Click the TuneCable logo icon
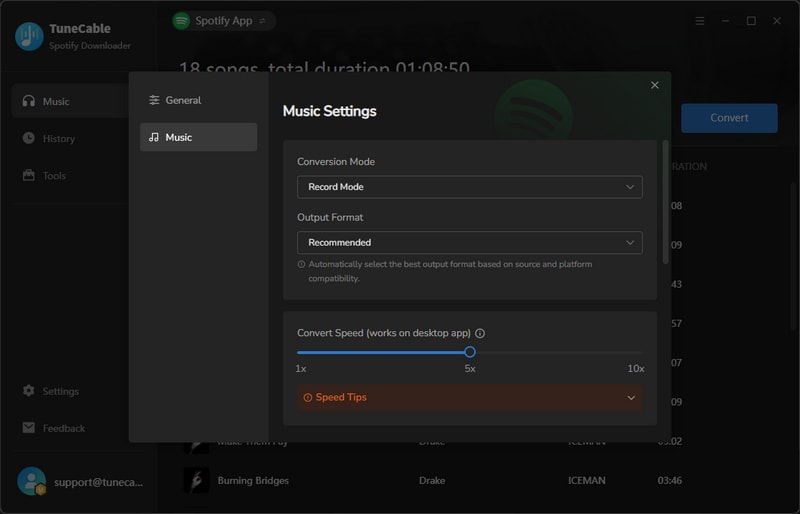Screen dimensions: 800x514 point(29,36)
